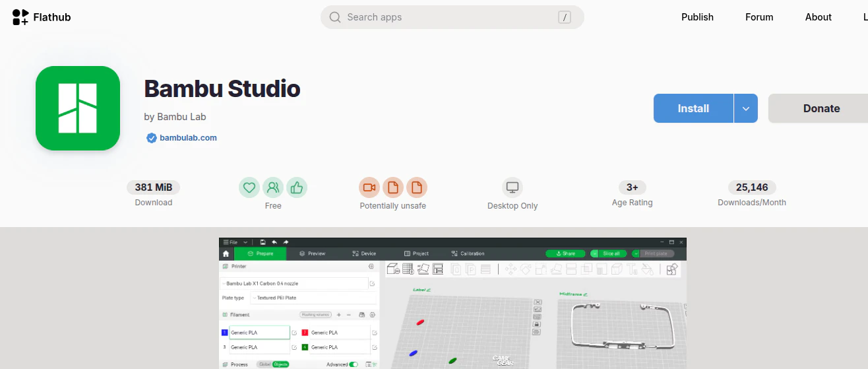
Task: Click the lock icon beside the Label plate
Action: [537, 324]
